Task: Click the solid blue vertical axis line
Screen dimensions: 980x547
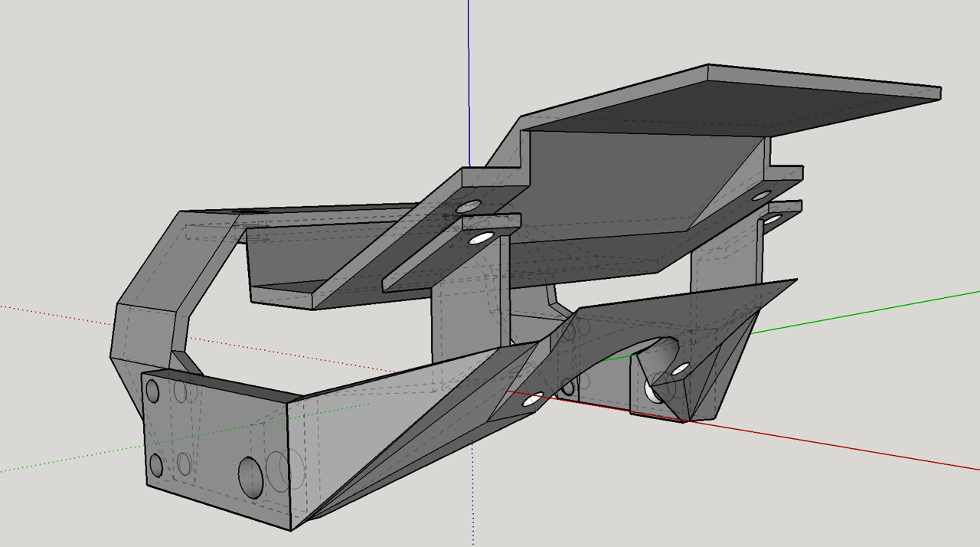Action: [x=469, y=77]
